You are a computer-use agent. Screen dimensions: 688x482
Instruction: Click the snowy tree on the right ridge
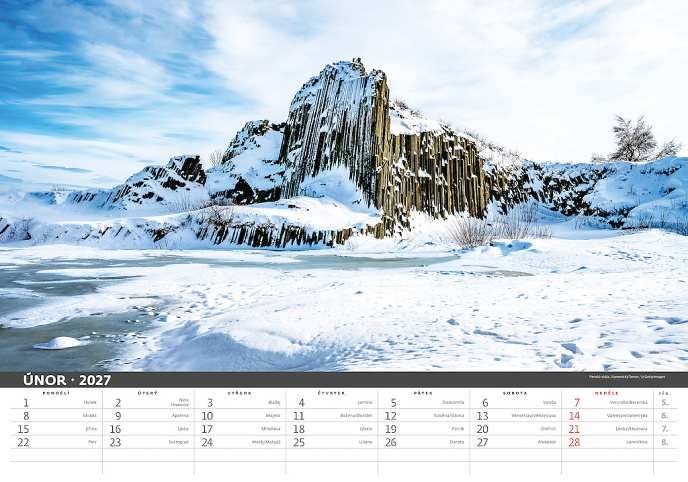click(635, 138)
